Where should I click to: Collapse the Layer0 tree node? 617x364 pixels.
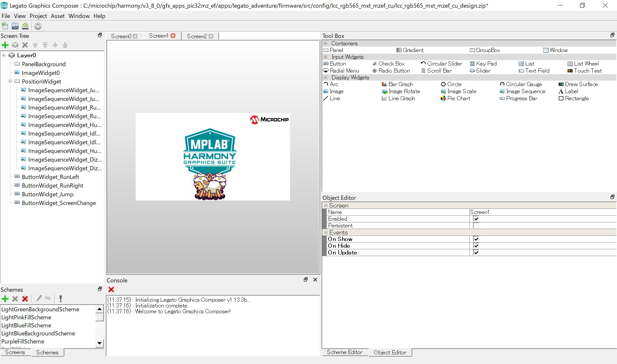coord(4,55)
